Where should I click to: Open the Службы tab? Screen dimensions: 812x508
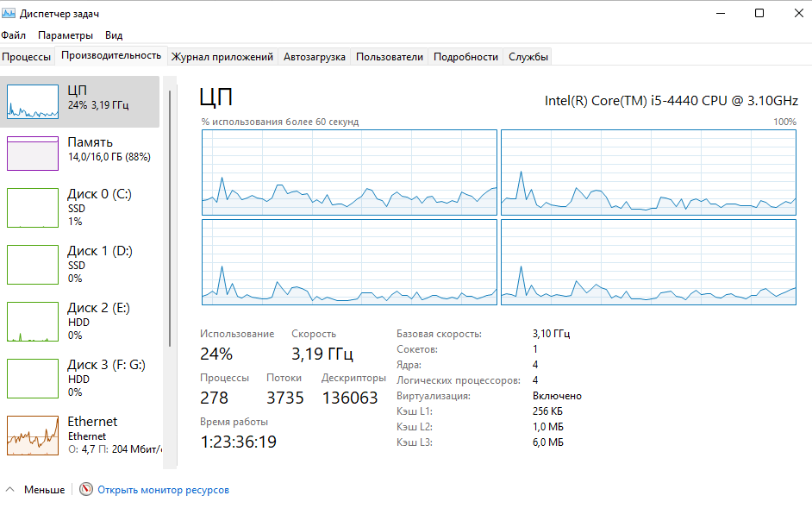(x=528, y=57)
